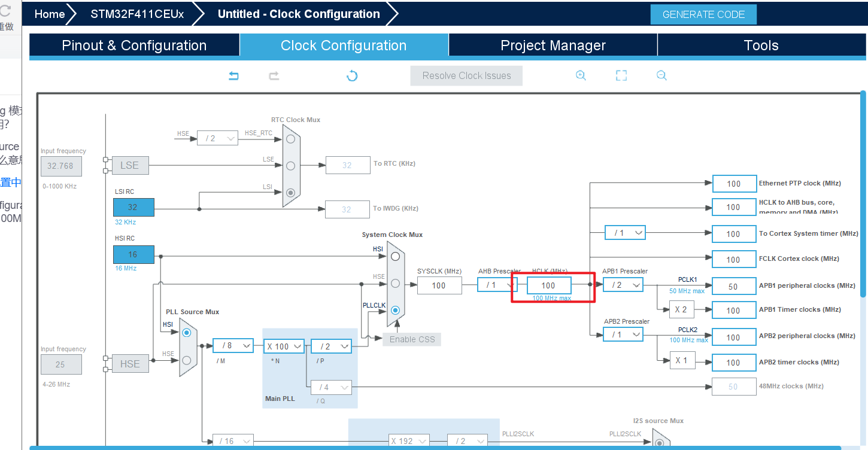Click the GENERATE CODE button
The image size is (868, 450).
[x=703, y=14]
